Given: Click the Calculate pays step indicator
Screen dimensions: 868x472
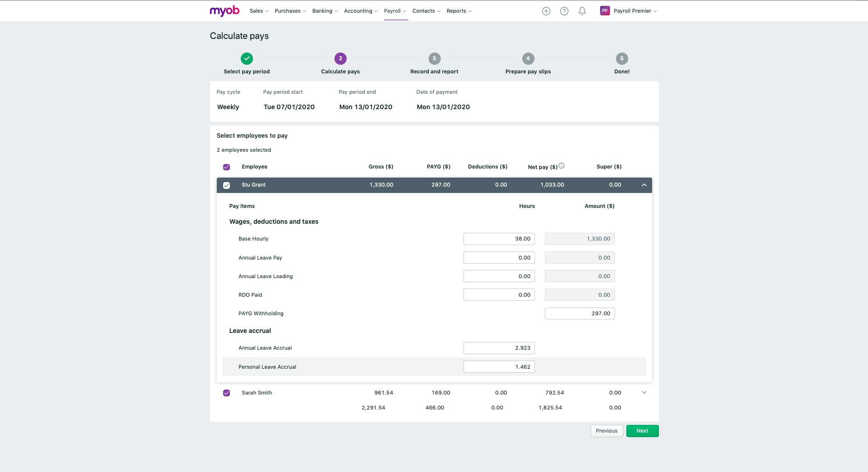Looking at the screenshot, I should [x=340, y=58].
